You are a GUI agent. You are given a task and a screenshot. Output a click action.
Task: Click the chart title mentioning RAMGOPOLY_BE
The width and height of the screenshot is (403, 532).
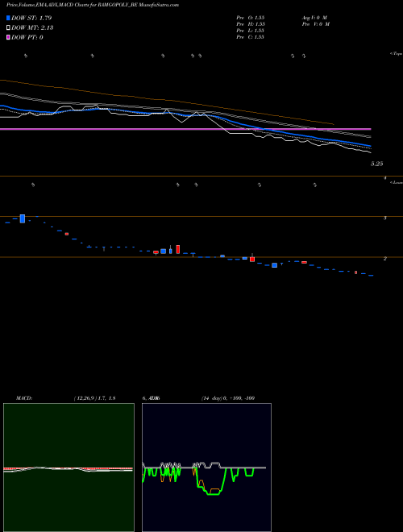(93, 5)
